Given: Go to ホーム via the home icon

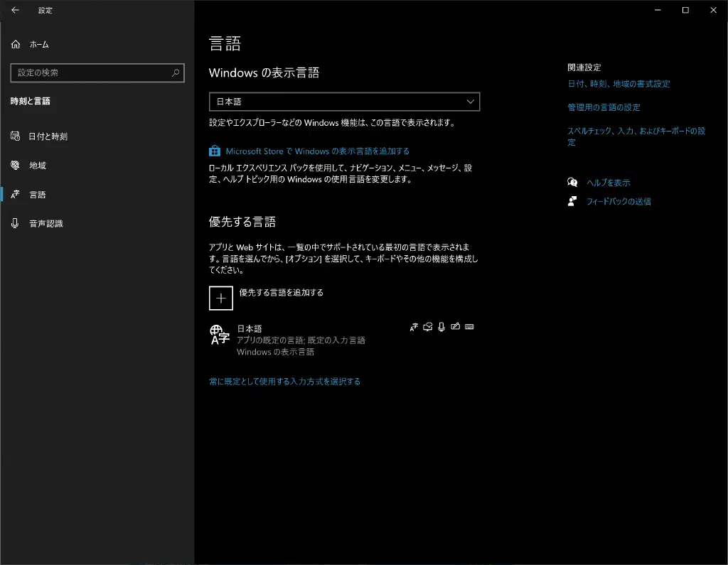Looking at the screenshot, I should point(16,45).
